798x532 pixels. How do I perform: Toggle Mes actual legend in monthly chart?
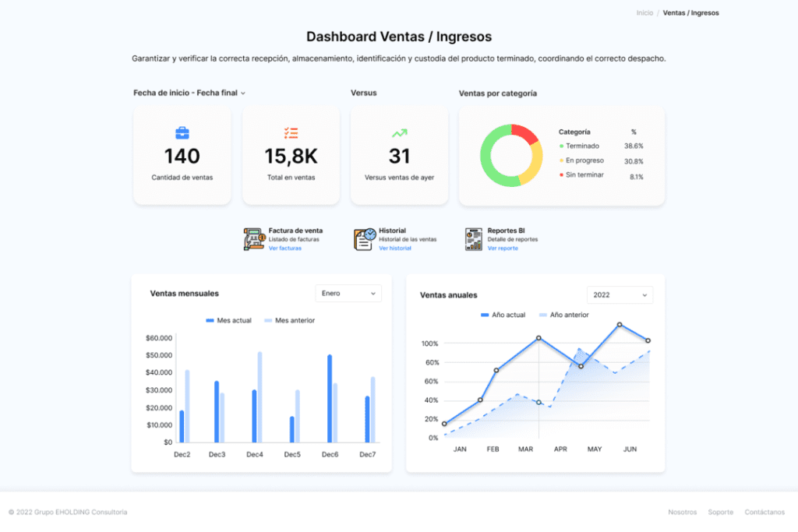tap(228, 320)
